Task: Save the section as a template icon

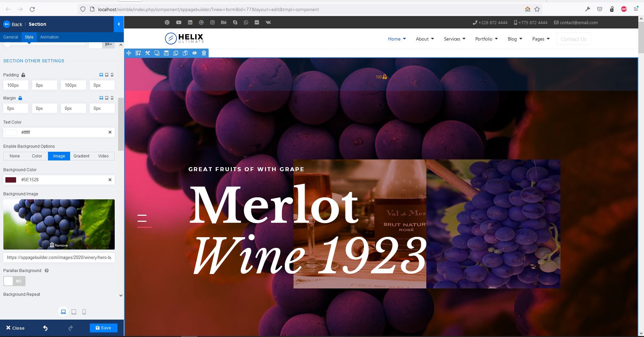Action: click(x=166, y=53)
